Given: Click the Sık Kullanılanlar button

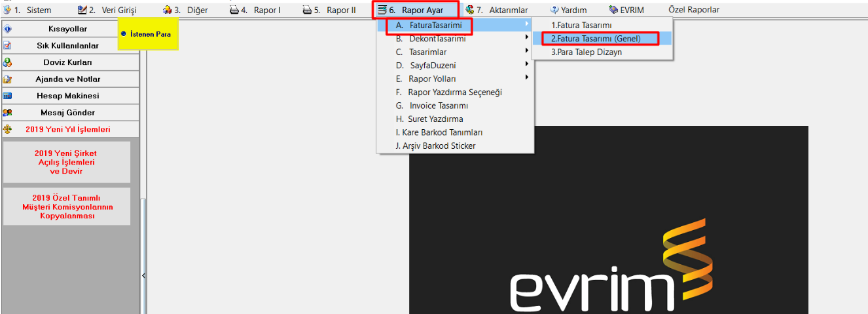Looking at the screenshot, I should [70, 46].
